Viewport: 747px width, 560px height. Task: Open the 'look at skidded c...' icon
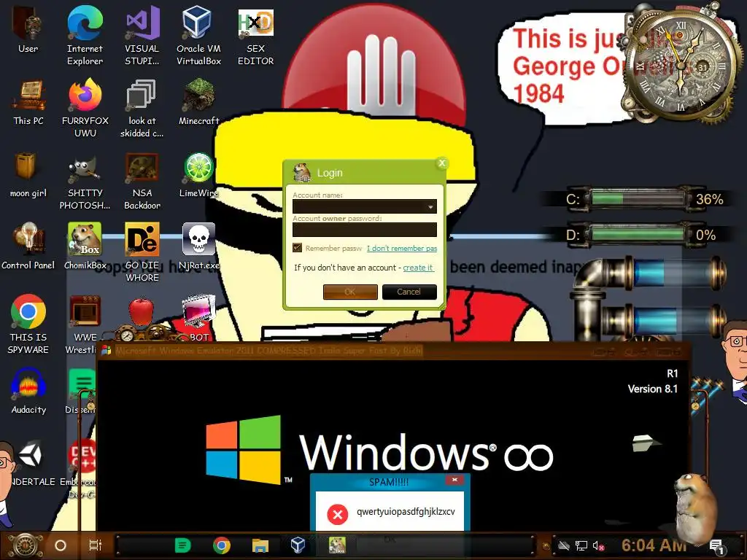[x=142, y=108]
